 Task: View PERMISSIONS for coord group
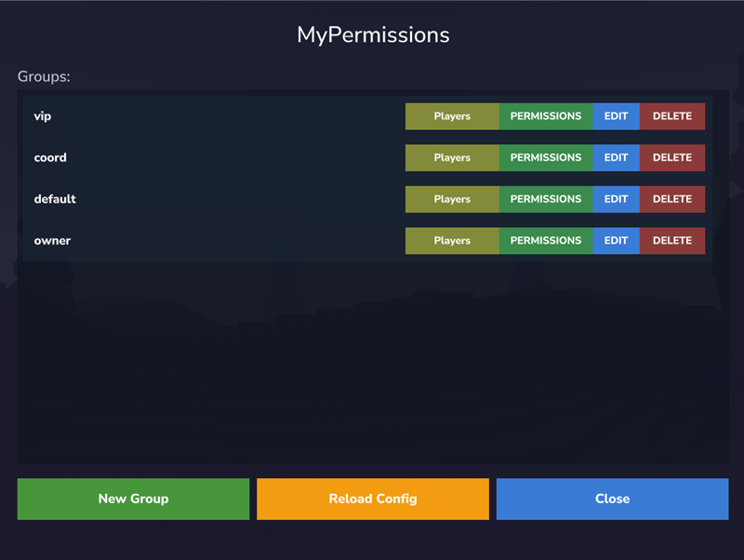click(x=546, y=158)
